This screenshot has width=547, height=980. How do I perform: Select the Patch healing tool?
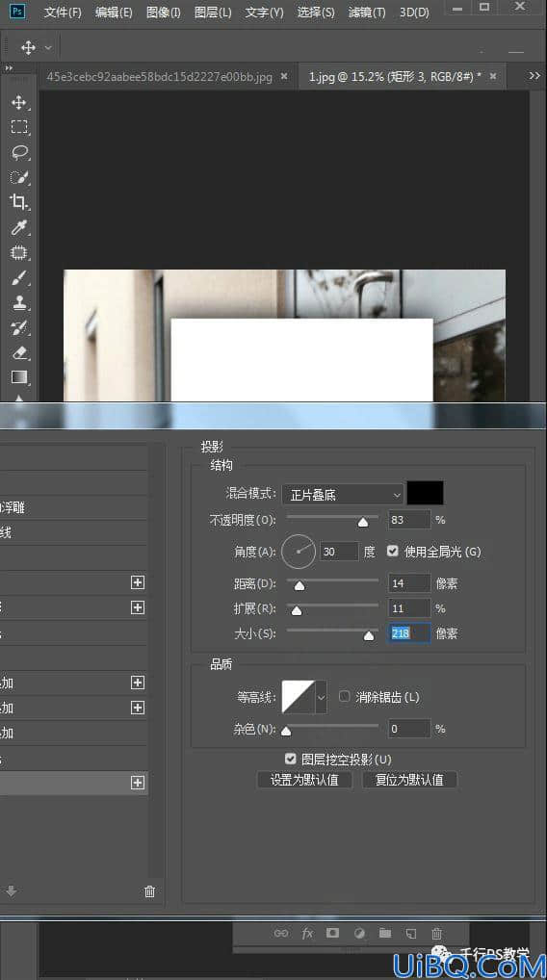(x=18, y=252)
